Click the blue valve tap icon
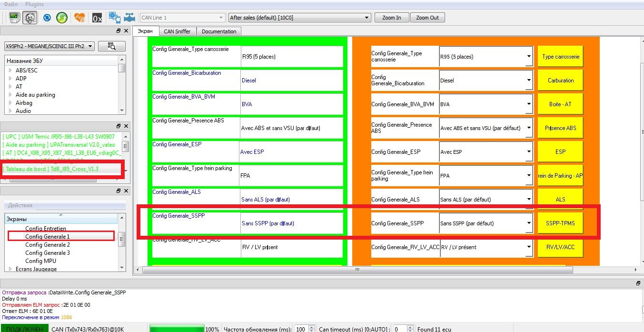The image size is (644, 332). click(x=129, y=18)
